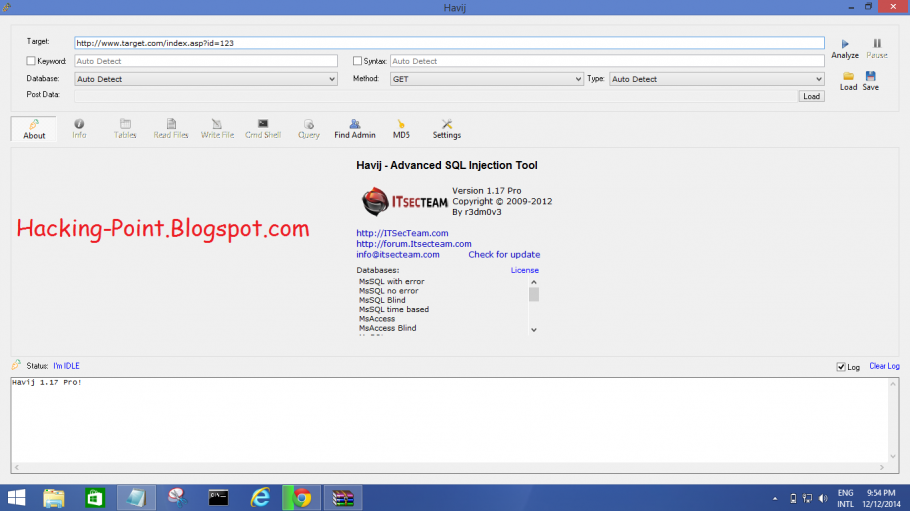Click the Save floppy disk icon
910x511 pixels.
[871, 76]
